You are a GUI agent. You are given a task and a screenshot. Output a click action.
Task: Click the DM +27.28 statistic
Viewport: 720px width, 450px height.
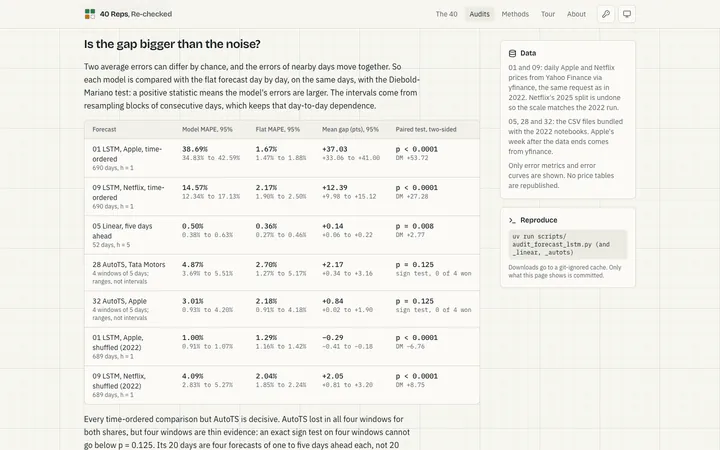coord(412,197)
